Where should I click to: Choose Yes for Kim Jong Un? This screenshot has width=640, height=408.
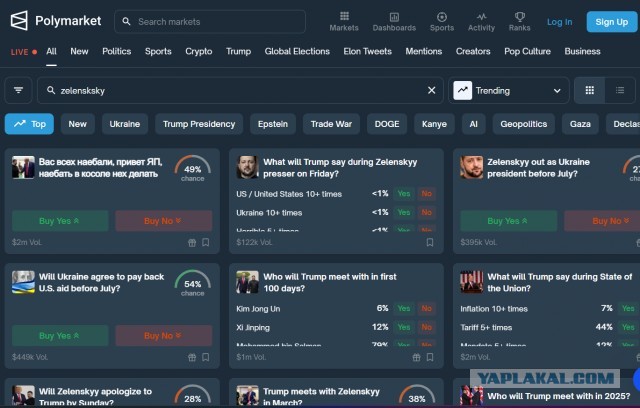point(404,308)
